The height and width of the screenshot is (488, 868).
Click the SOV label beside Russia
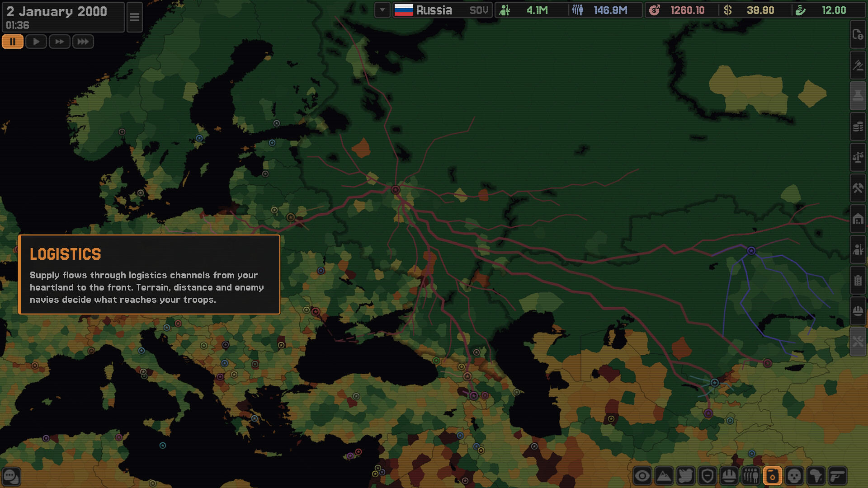point(479,10)
